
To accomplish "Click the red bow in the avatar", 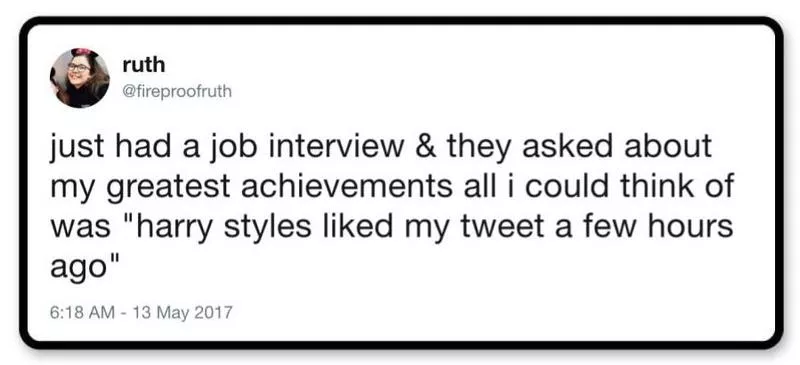I will [83, 53].
